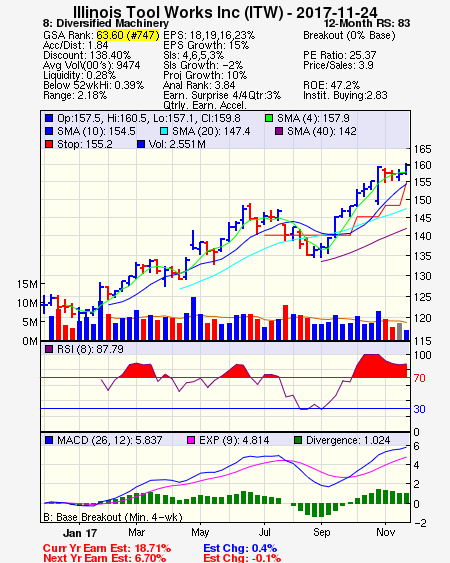Click the 165 price axis label
This screenshot has height=563, width=450.
422,149
